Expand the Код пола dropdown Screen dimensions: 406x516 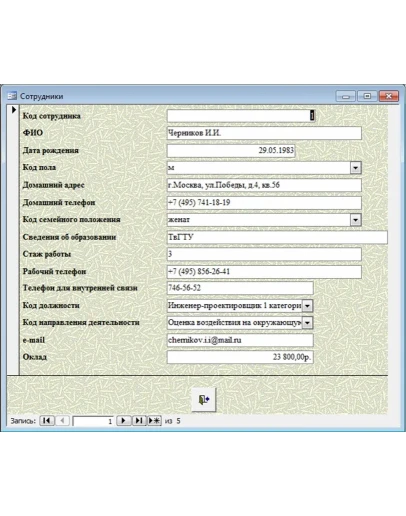click(x=356, y=168)
